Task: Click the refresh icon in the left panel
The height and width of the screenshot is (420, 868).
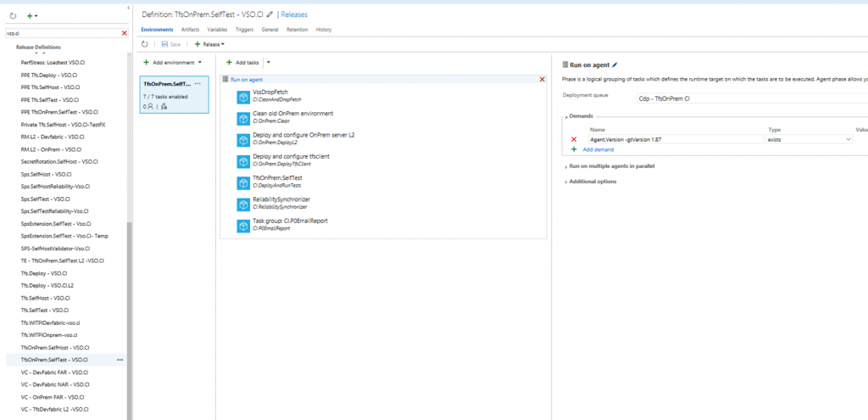Action: coord(10,15)
